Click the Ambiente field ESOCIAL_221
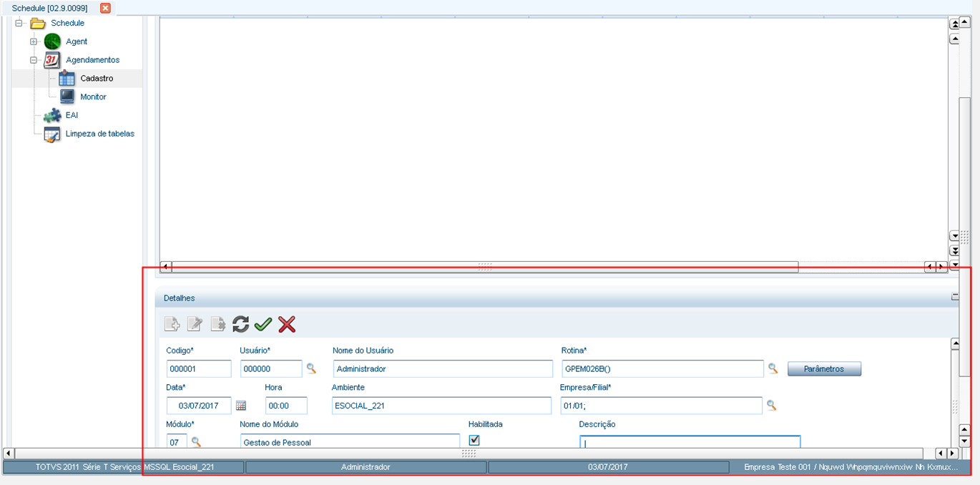980x485 pixels. (441, 405)
